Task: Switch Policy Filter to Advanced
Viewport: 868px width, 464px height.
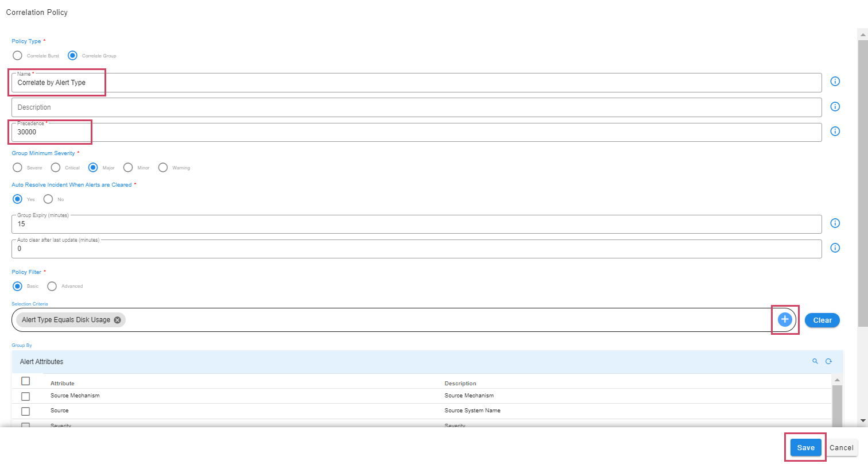Action: pyautogui.click(x=52, y=286)
